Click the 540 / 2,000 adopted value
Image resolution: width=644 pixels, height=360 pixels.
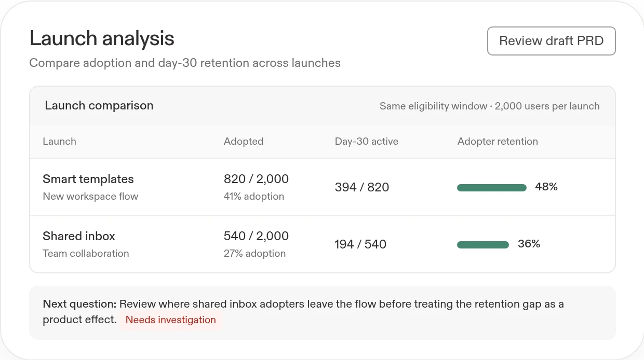click(256, 236)
